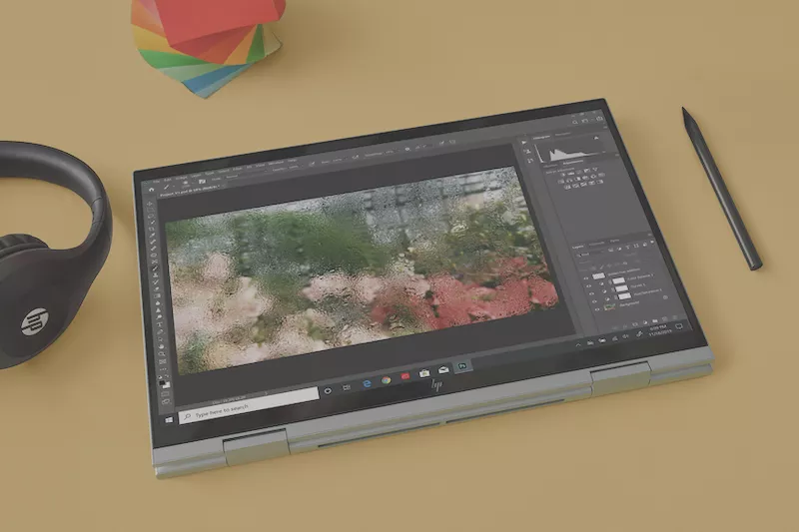This screenshot has width=799, height=532.
Task: Open Google Chrome from taskbar
Action: coord(387,380)
